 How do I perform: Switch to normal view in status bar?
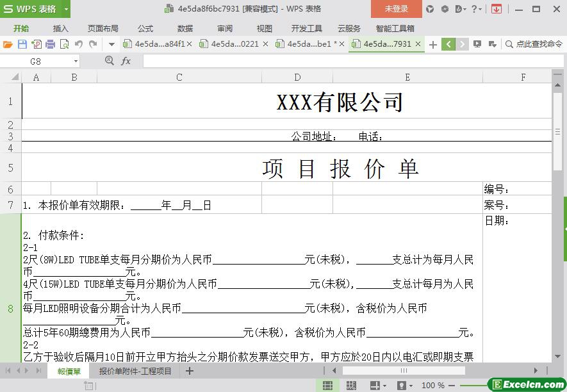(x=327, y=386)
